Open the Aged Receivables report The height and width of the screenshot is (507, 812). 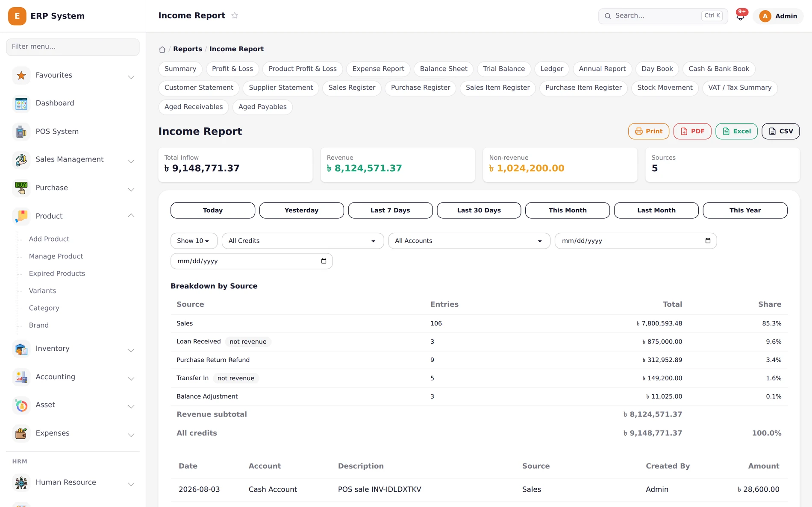(x=194, y=107)
